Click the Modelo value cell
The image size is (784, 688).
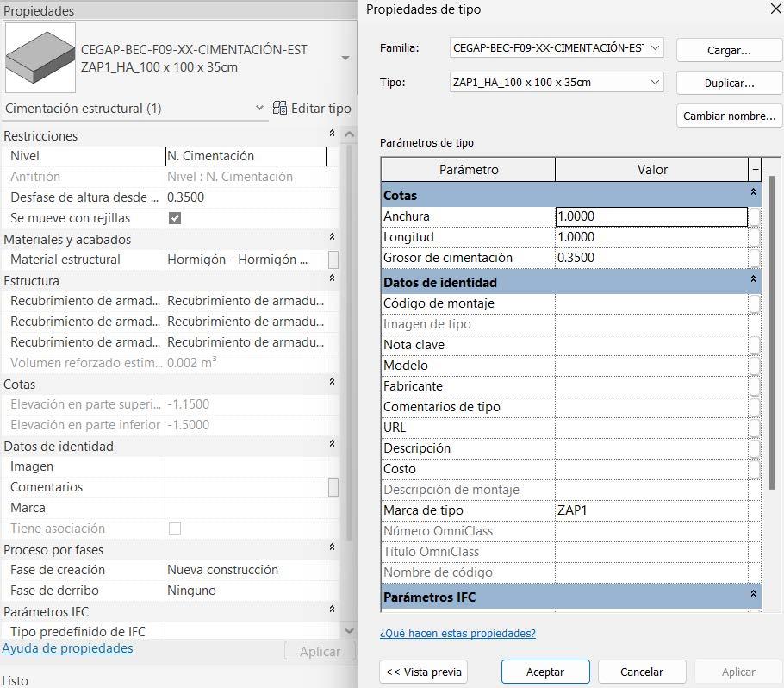click(651, 366)
